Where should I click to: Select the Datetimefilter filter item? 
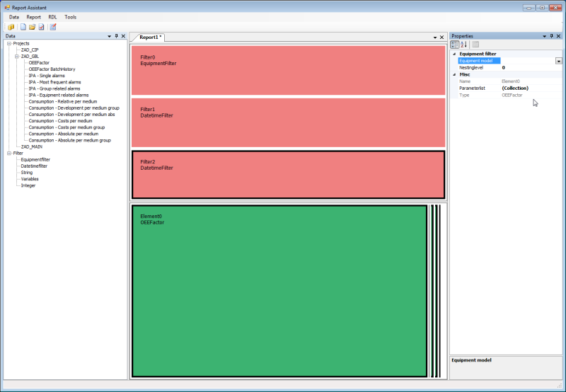tap(34, 166)
